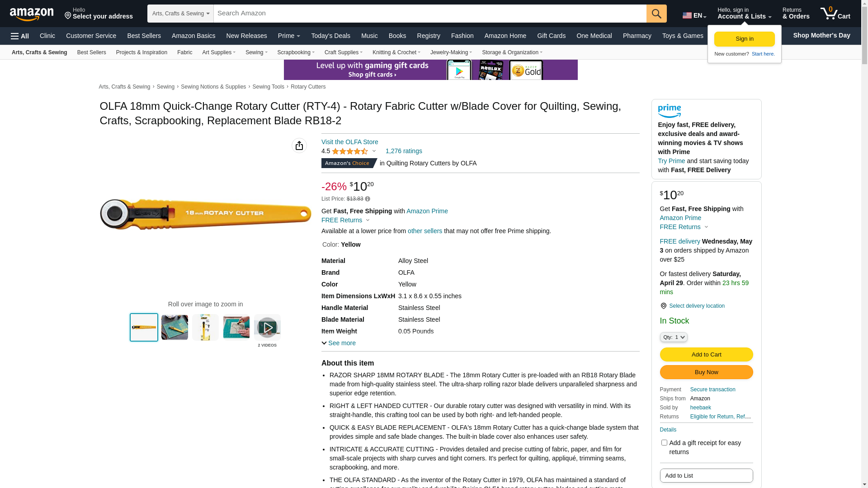
Task: Open the All hamburger menu
Action: coord(20,36)
